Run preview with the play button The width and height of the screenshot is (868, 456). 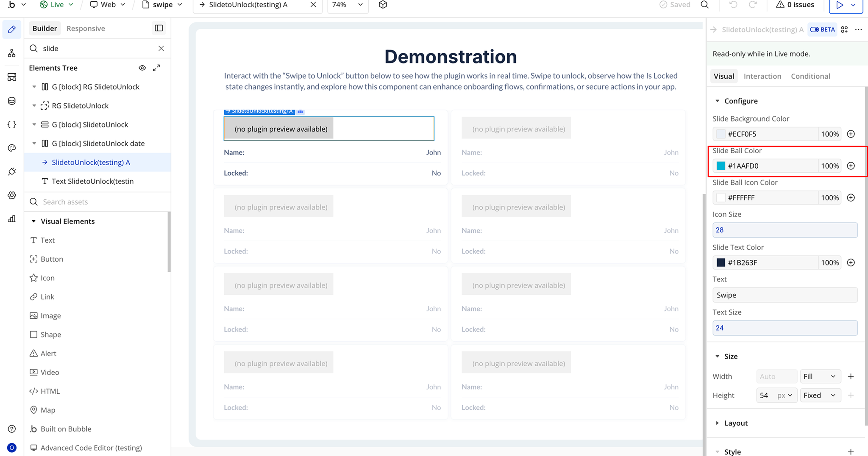pyautogui.click(x=839, y=5)
